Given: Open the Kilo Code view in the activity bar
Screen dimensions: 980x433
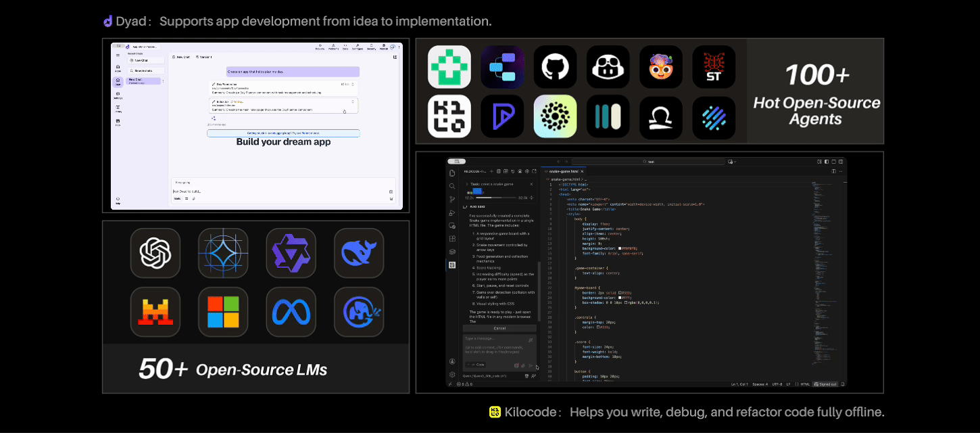Looking at the screenshot, I should coord(452,265).
